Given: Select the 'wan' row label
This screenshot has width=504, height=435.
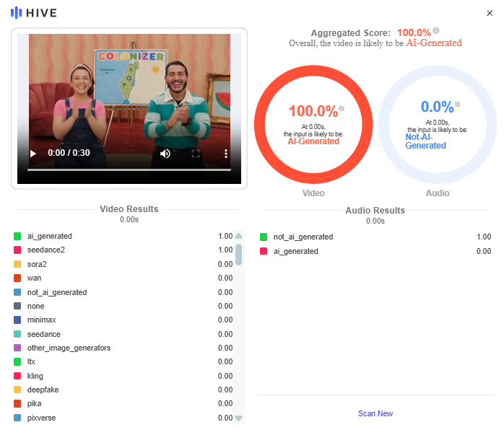Looking at the screenshot, I should pos(35,278).
